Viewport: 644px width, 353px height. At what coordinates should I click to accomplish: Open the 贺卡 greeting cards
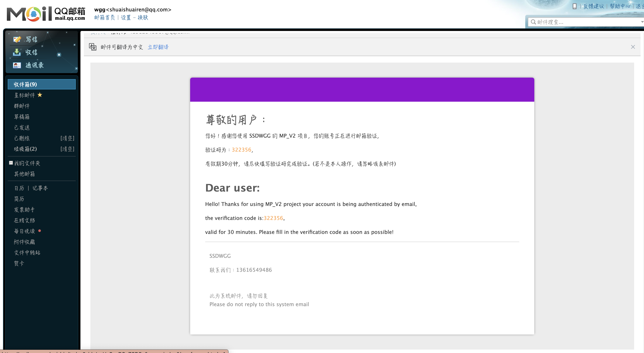[19, 263]
